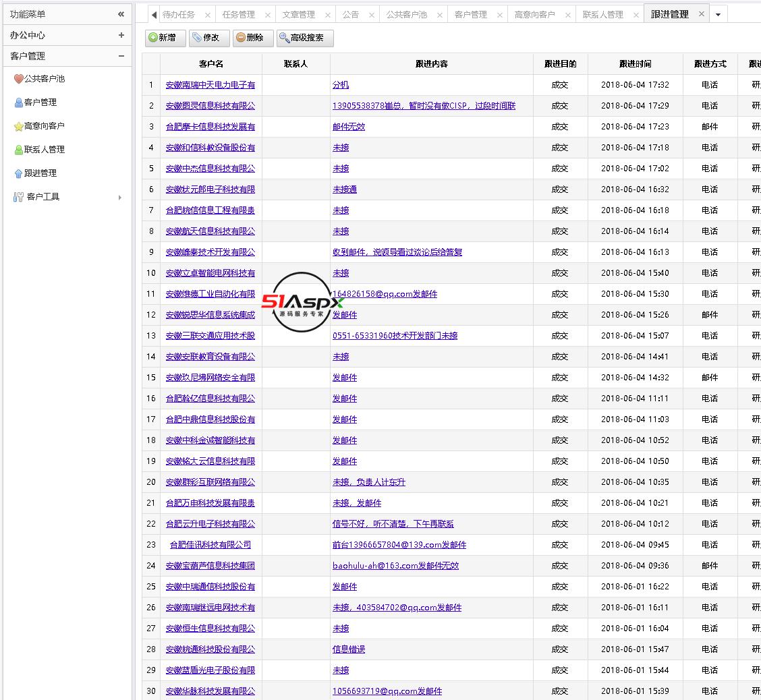Collapse the 客户管理 section
Viewport: 761px width, 700px height.
point(121,56)
